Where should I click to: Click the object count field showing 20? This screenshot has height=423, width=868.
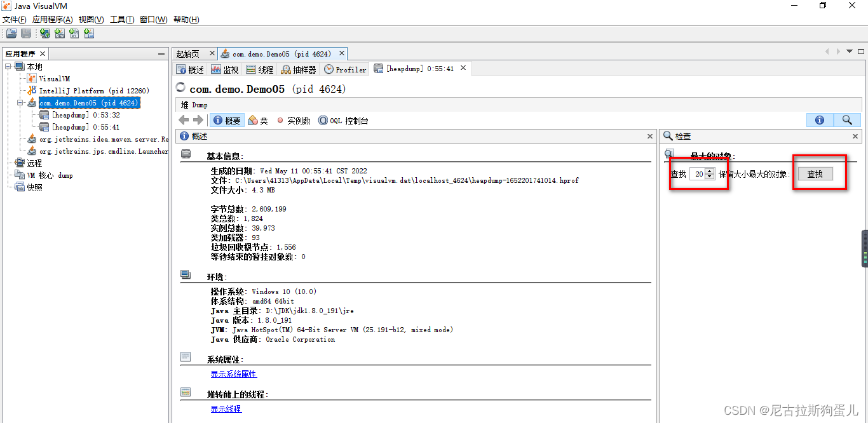pyautogui.click(x=697, y=174)
